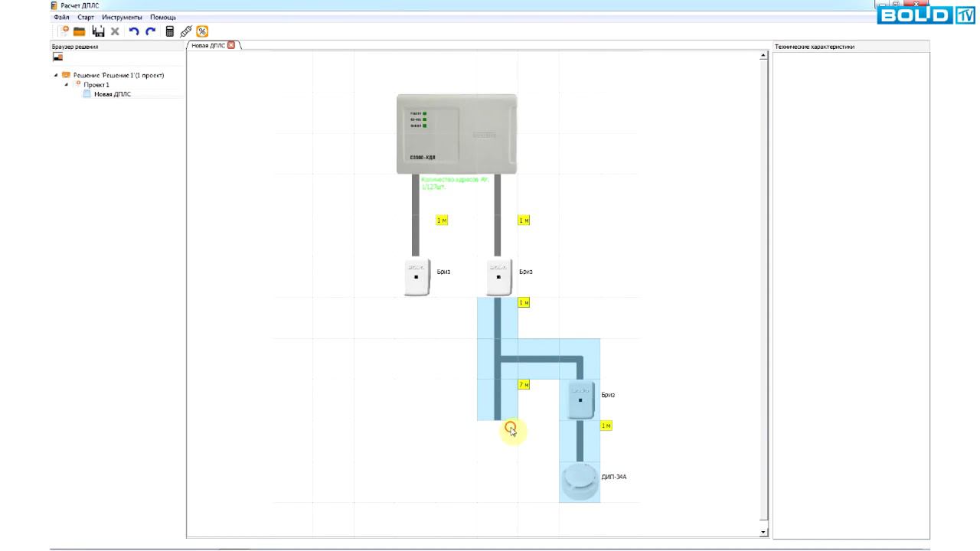This screenshot has height=551, width=980.
Task: Open the Помощь menu
Action: pyautogui.click(x=163, y=17)
